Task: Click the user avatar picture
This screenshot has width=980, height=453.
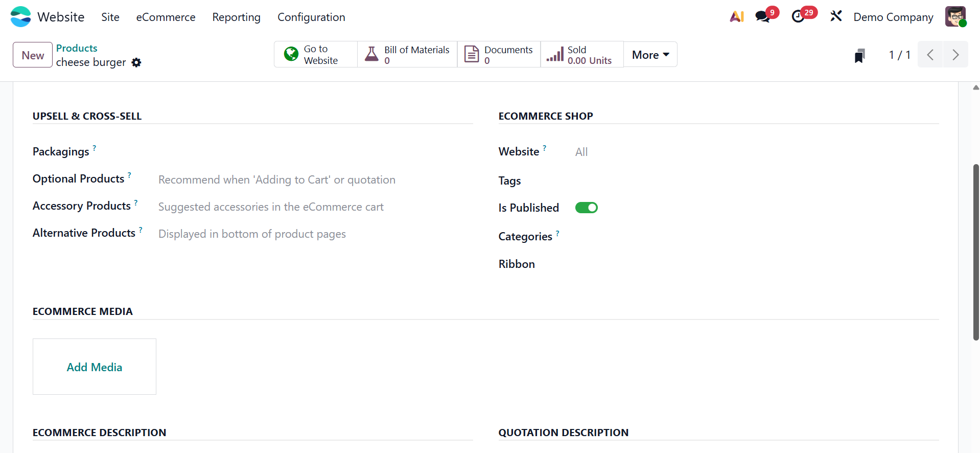Action: tap(955, 17)
